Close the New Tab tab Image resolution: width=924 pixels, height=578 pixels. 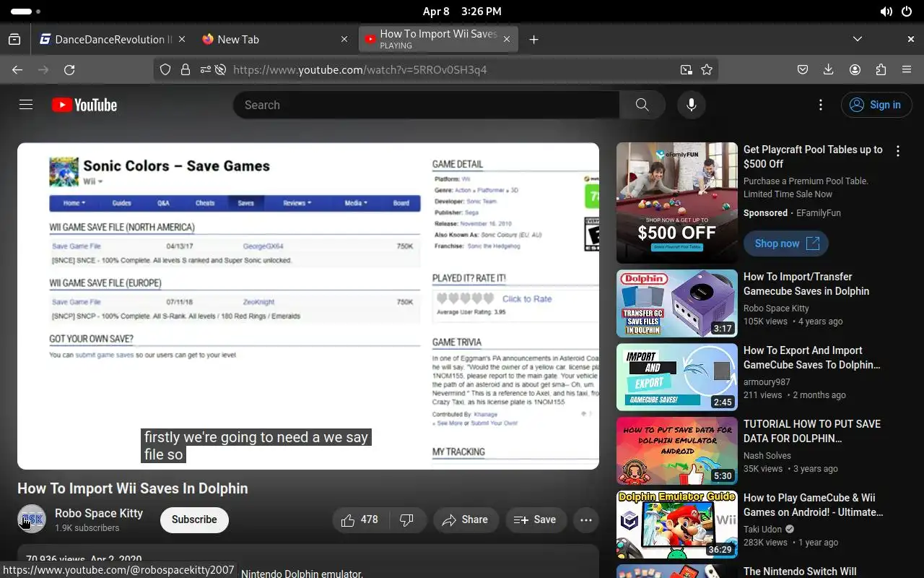(344, 39)
